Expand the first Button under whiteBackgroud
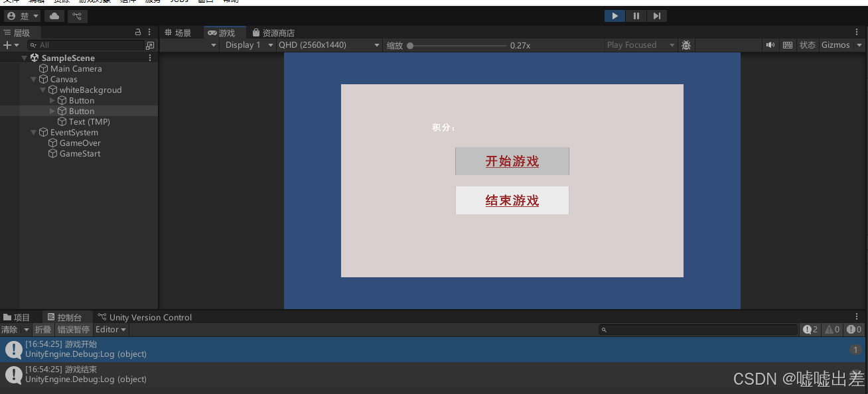 (x=52, y=100)
